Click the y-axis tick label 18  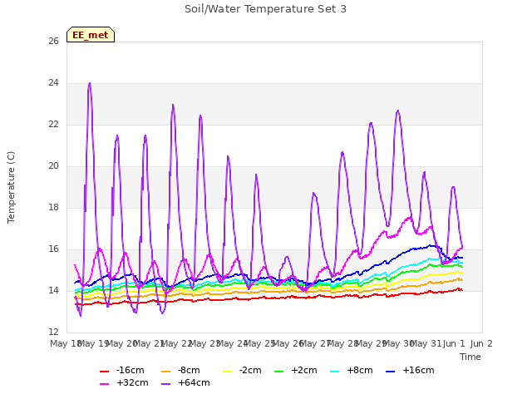[53, 207]
